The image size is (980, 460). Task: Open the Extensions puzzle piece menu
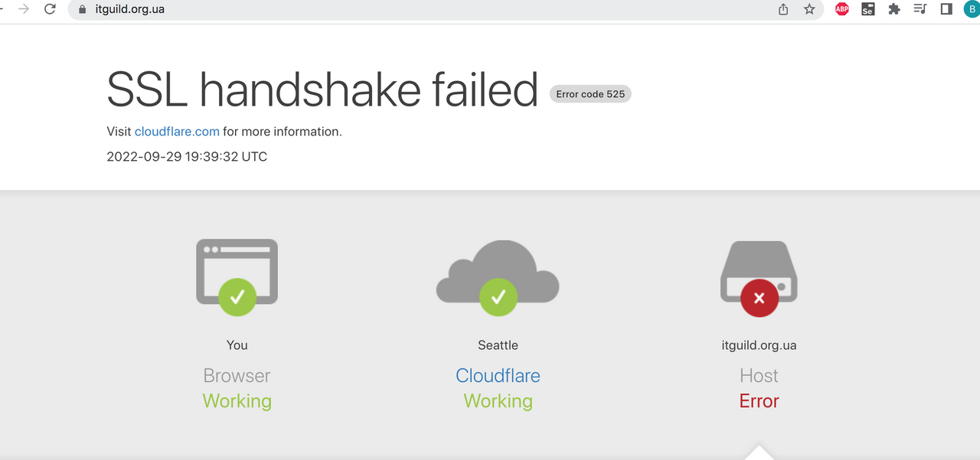tap(893, 9)
